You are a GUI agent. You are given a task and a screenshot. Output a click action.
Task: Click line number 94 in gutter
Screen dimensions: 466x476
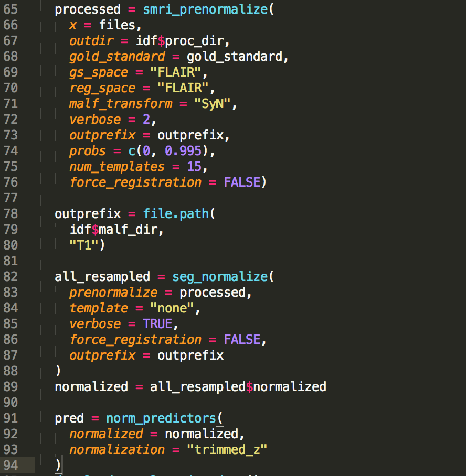coord(10,465)
